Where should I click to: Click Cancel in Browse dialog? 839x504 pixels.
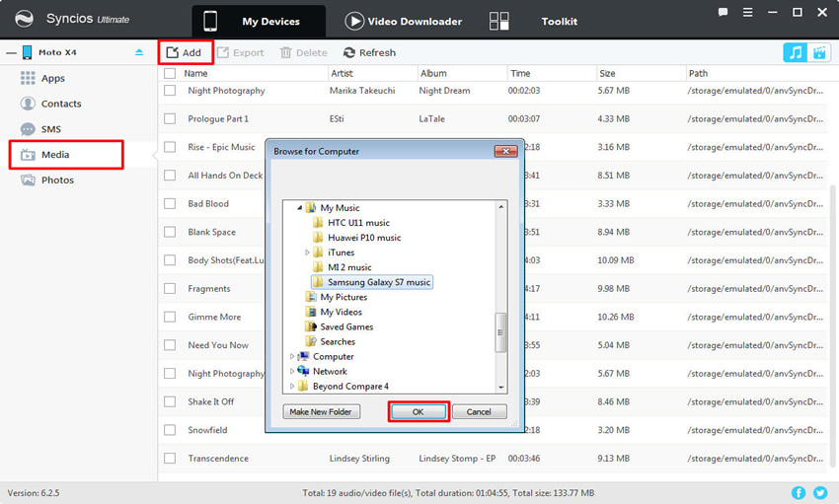479,411
